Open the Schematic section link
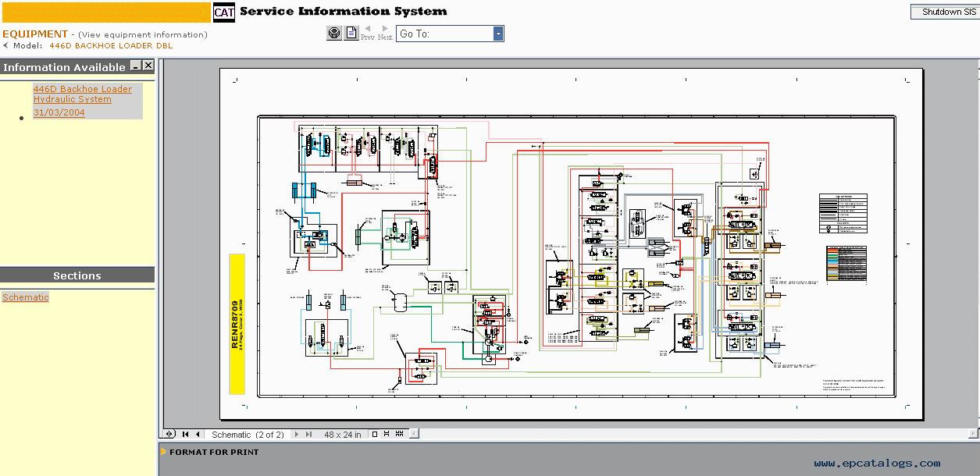 [x=26, y=297]
